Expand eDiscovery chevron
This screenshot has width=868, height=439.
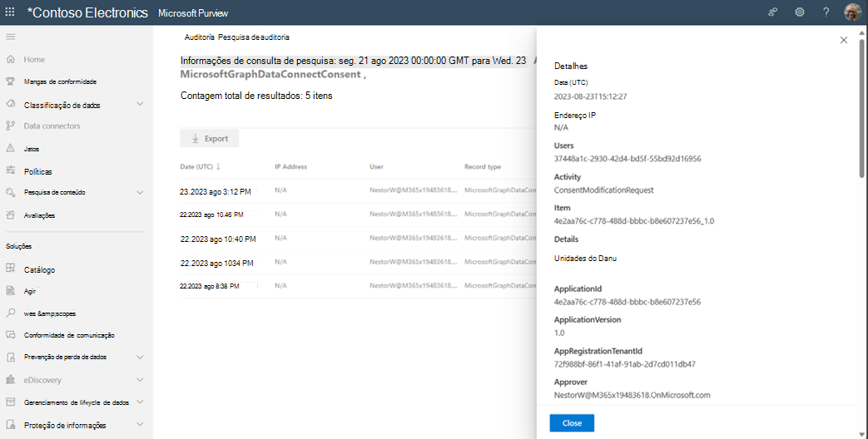tap(140, 380)
